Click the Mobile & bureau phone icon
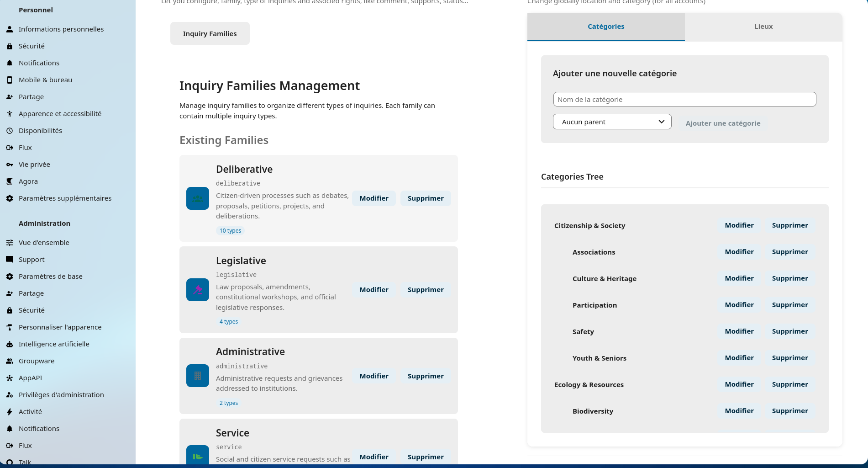Viewport: 868px width, 468px height. (10, 80)
